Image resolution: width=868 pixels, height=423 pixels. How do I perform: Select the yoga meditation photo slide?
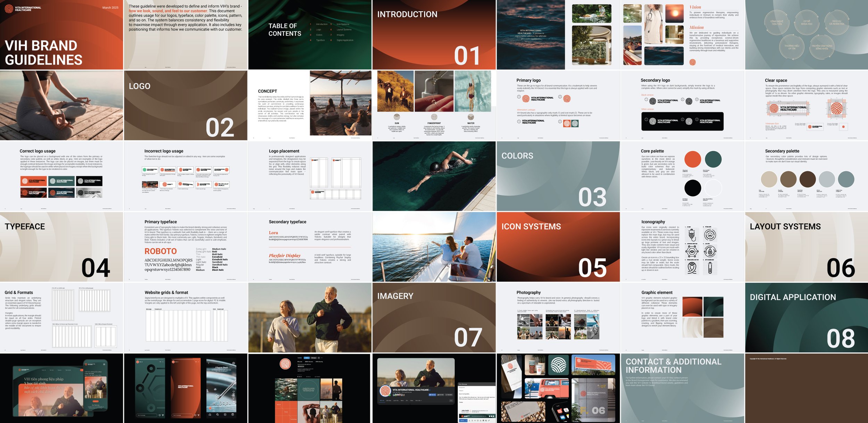[61, 106]
